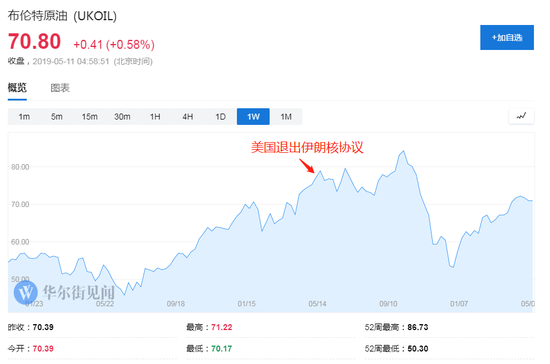Viewport: 550px width, 364px height.
Task: Click the current price 70.80
Action: point(34,41)
